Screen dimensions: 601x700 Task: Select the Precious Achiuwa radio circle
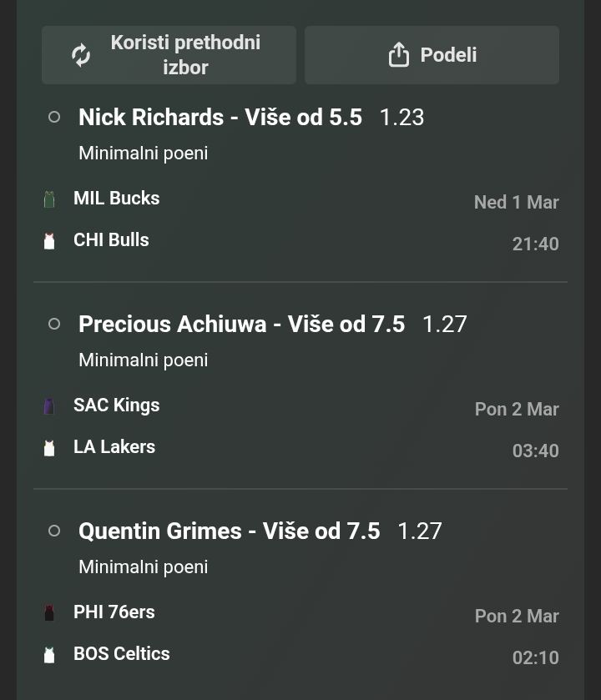[54, 324]
